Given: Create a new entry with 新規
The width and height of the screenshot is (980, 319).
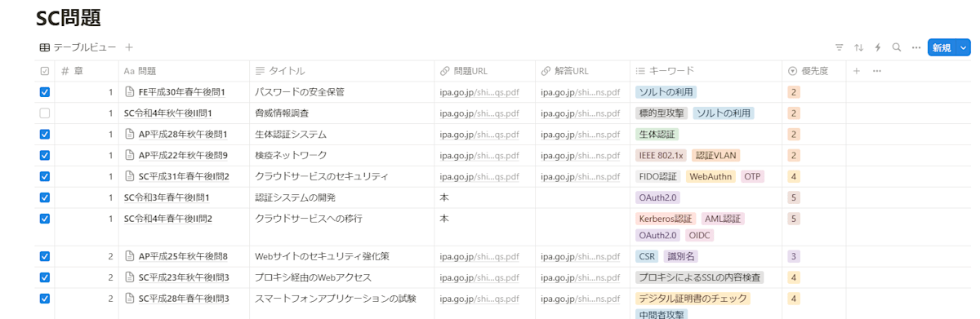Looking at the screenshot, I should [x=942, y=48].
